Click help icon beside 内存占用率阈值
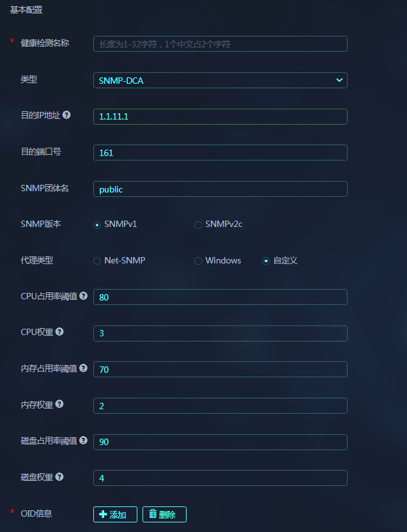The image size is (407, 532). point(83,368)
